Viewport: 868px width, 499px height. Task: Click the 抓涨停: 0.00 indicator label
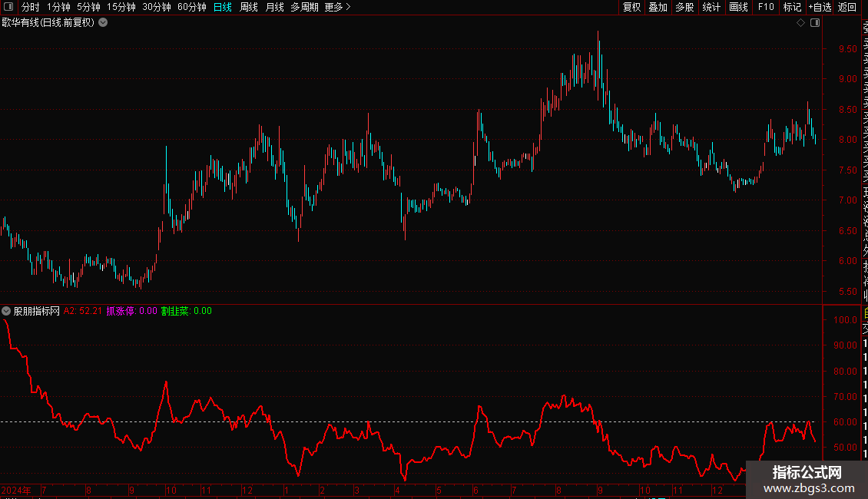point(132,311)
